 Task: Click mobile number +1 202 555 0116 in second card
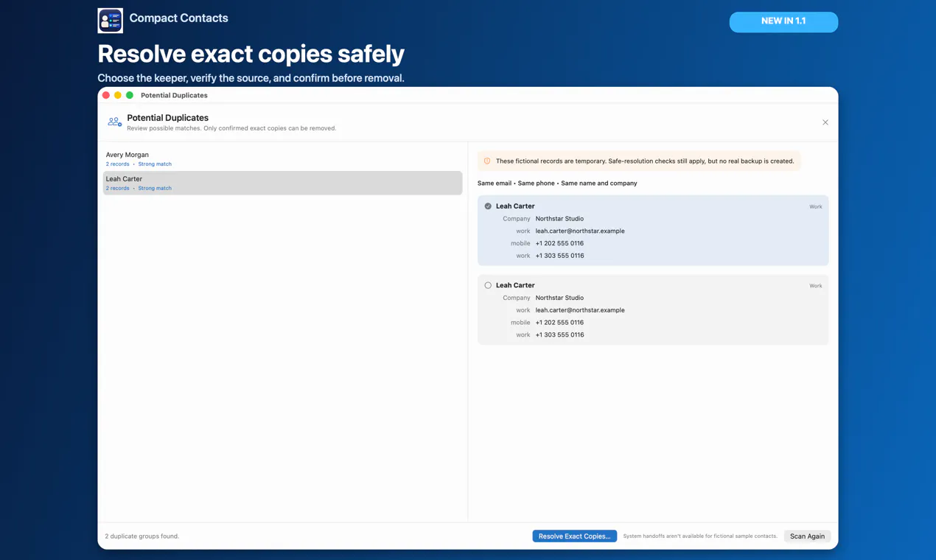point(559,323)
